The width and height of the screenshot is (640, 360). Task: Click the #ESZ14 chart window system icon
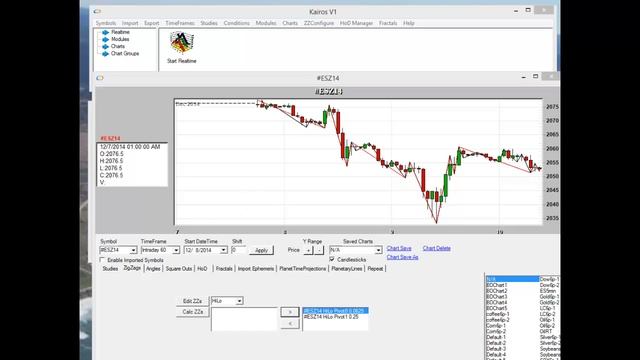tap(100, 78)
